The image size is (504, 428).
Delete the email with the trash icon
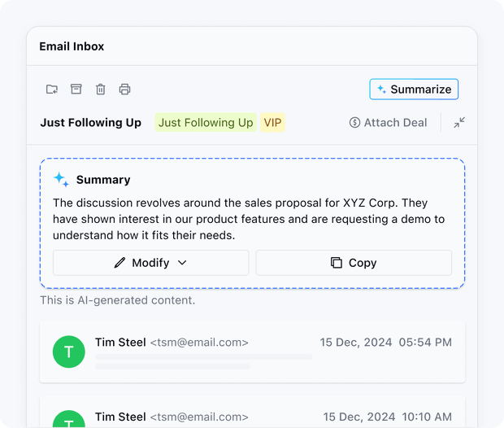pyautogui.click(x=101, y=90)
